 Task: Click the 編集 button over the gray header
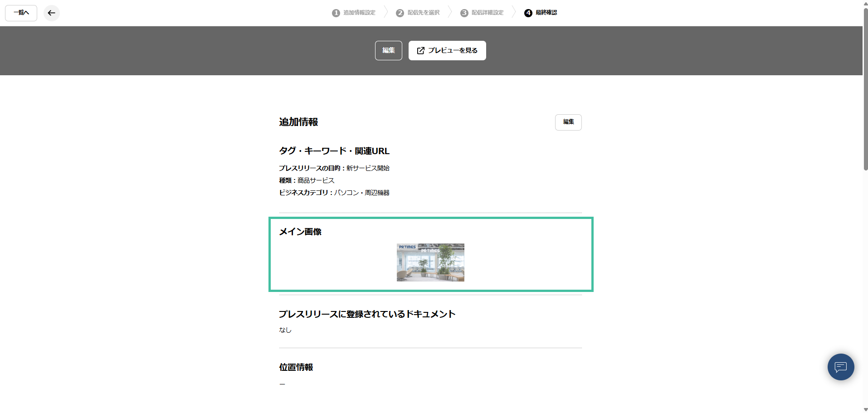click(388, 50)
